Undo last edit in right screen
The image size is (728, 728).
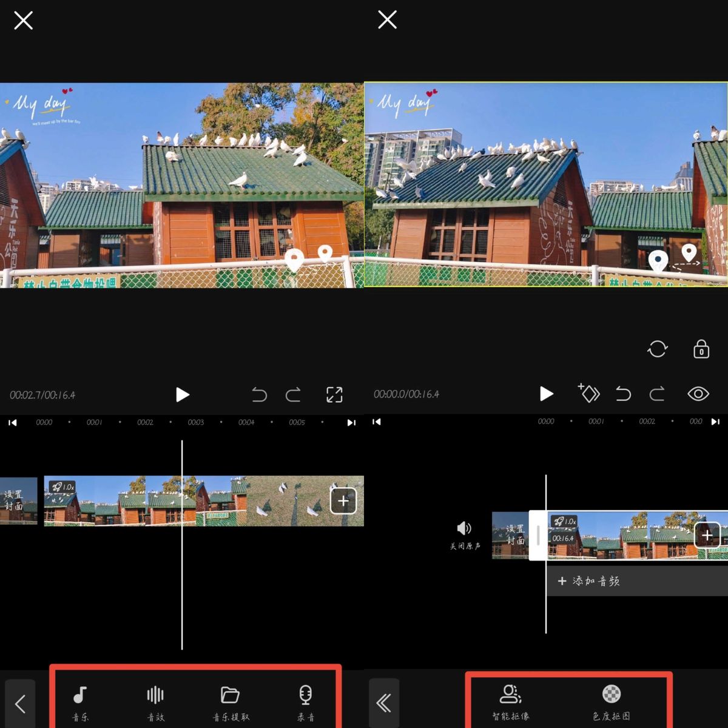click(623, 394)
